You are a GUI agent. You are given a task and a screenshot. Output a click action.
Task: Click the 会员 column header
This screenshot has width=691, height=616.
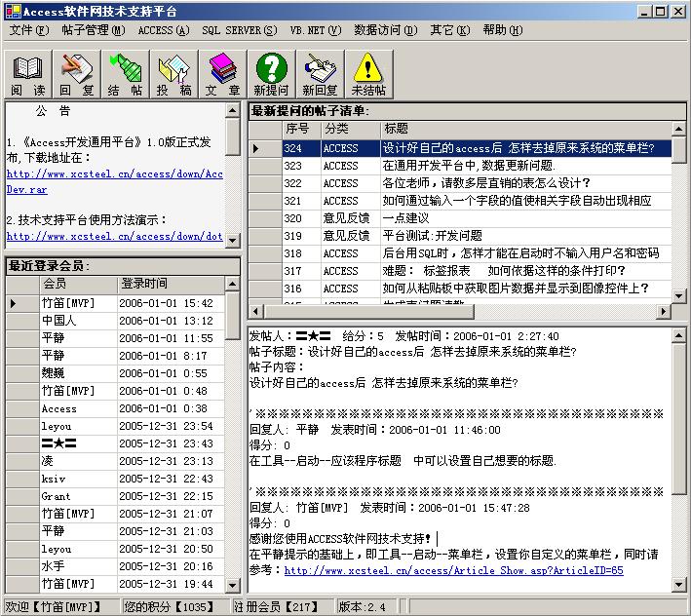[78, 285]
